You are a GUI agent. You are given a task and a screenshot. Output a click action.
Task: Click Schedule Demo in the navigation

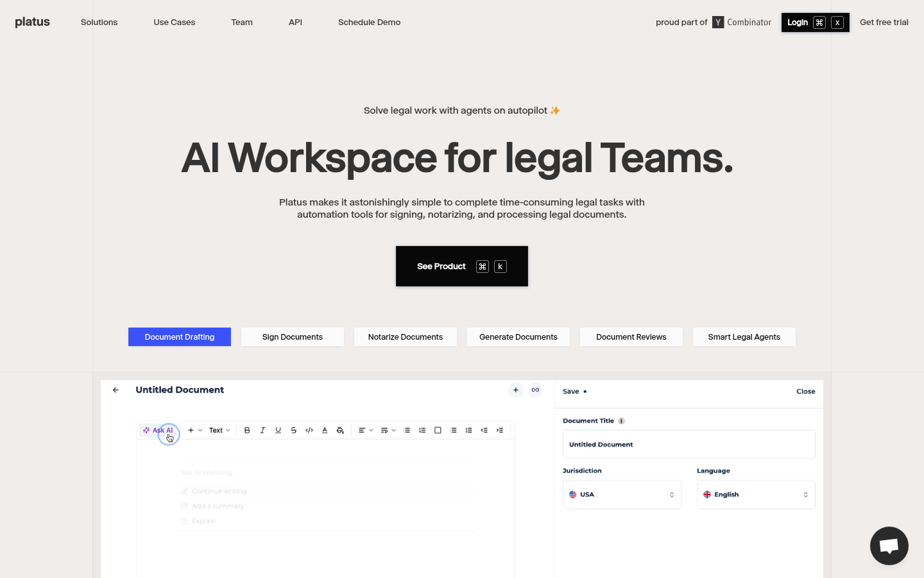click(x=369, y=22)
